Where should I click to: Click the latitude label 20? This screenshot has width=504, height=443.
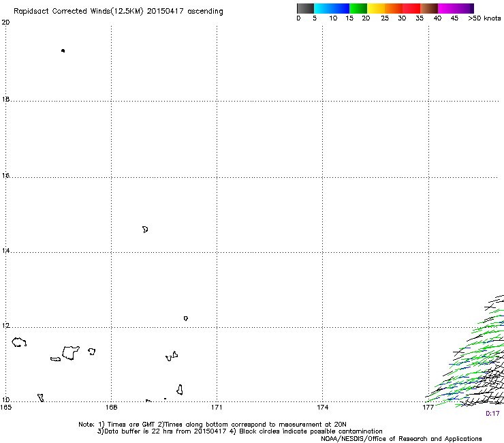5,22
